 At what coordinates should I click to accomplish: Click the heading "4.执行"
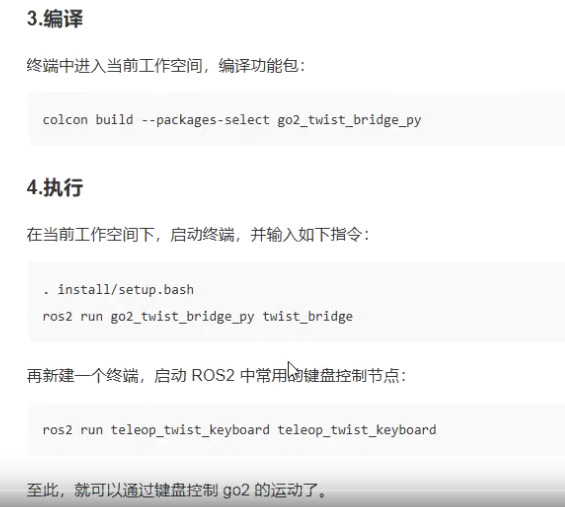tap(55, 188)
